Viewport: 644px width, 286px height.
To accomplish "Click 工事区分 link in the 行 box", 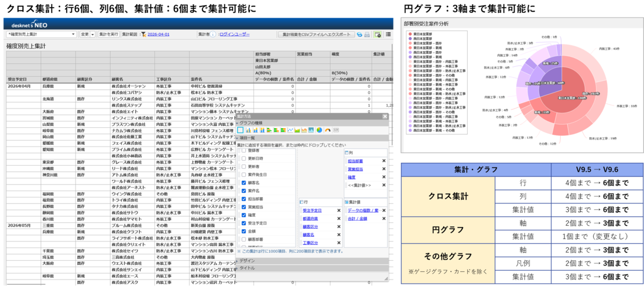I will [x=310, y=243].
